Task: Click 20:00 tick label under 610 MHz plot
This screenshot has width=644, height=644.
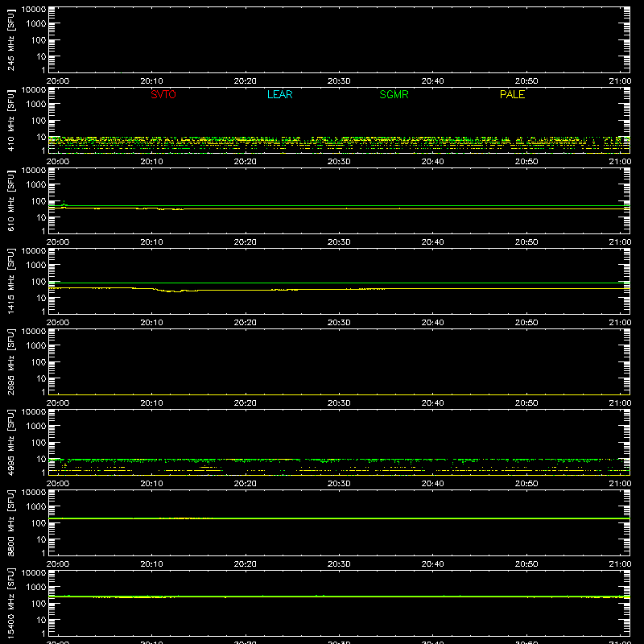Action: (58, 242)
